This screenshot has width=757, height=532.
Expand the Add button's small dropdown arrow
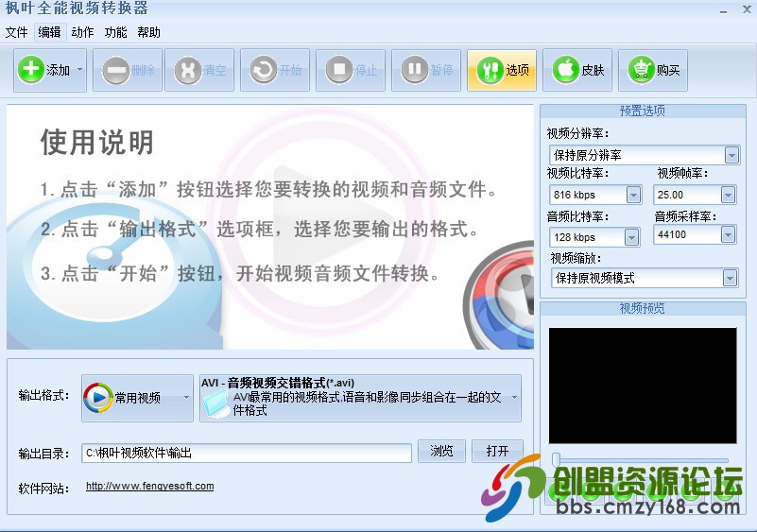(x=80, y=70)
